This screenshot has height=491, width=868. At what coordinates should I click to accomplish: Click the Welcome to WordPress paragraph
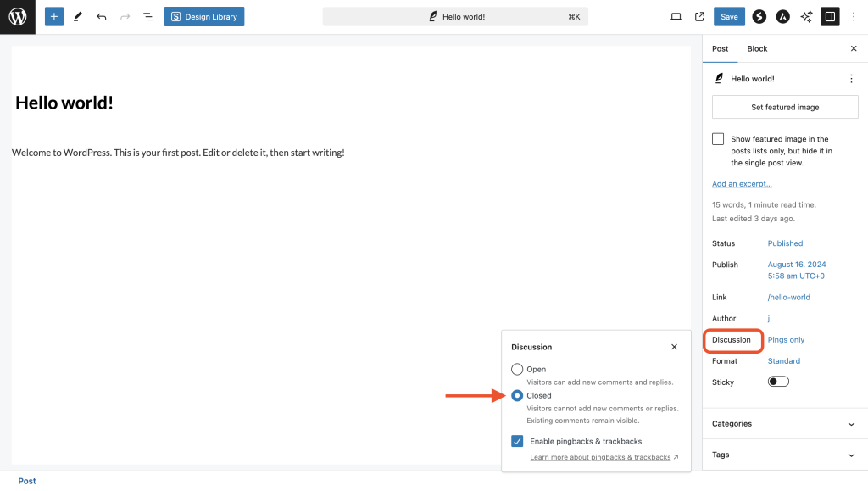click(x=178, y=153)
